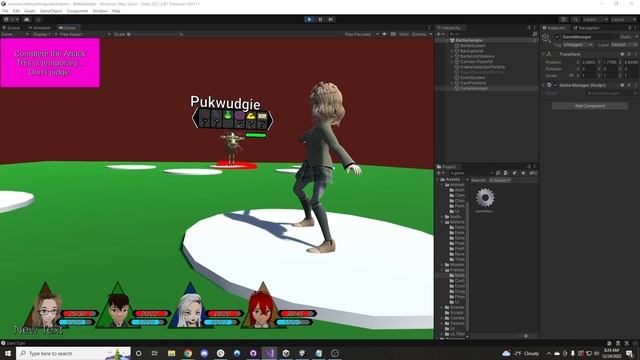Toggle the Game Manager (Script) enabled checkbox
The height and width of the screenshot is (360, 640).
click(555, 85)
